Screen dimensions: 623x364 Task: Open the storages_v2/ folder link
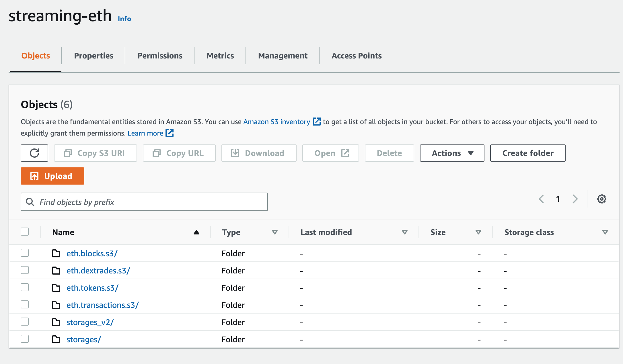tap(90, 322)
